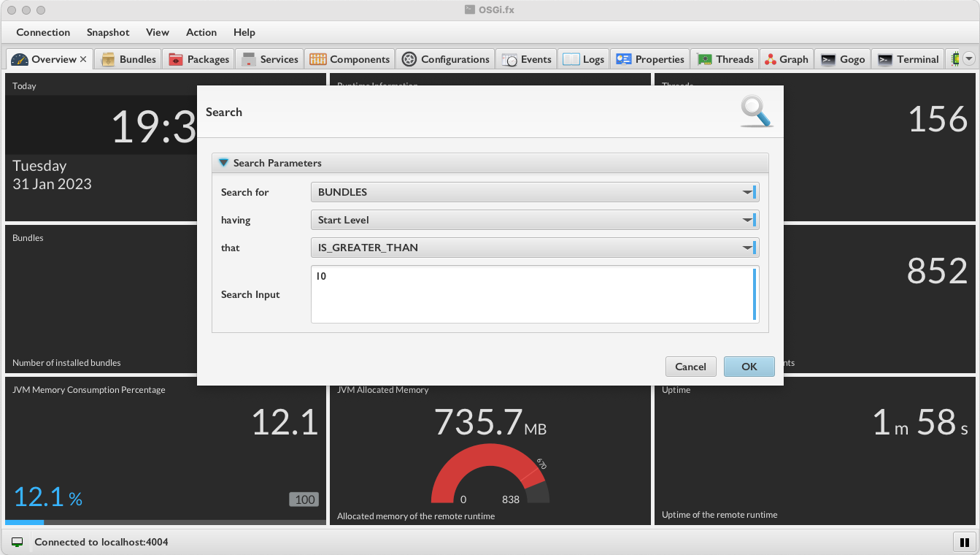This screenshot has height=555, width=980.
Task: Click the Events tab icon
Action: pyautogui.click(x=509, y=59)
